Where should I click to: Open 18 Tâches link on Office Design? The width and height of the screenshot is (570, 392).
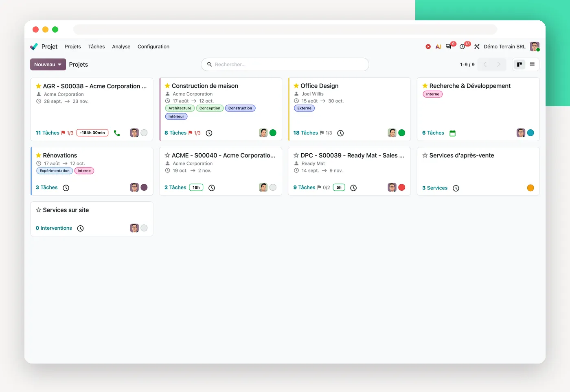click(x=306, y=133)
